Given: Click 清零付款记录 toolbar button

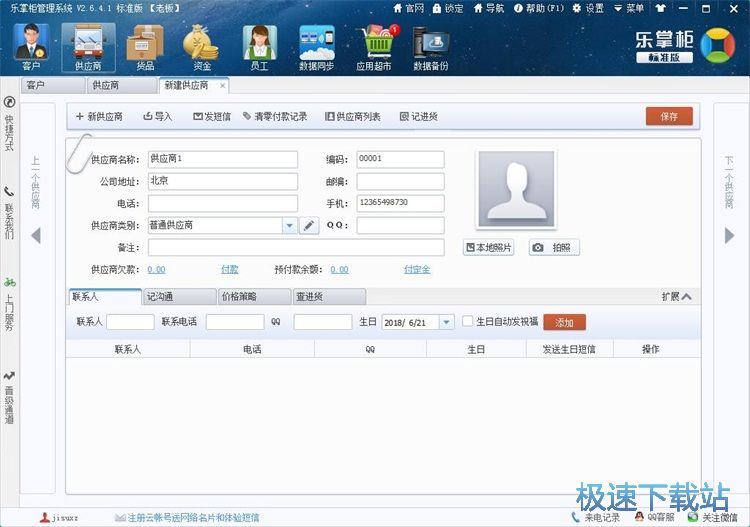Looking at the screenshot, I should tap(275, 116).
